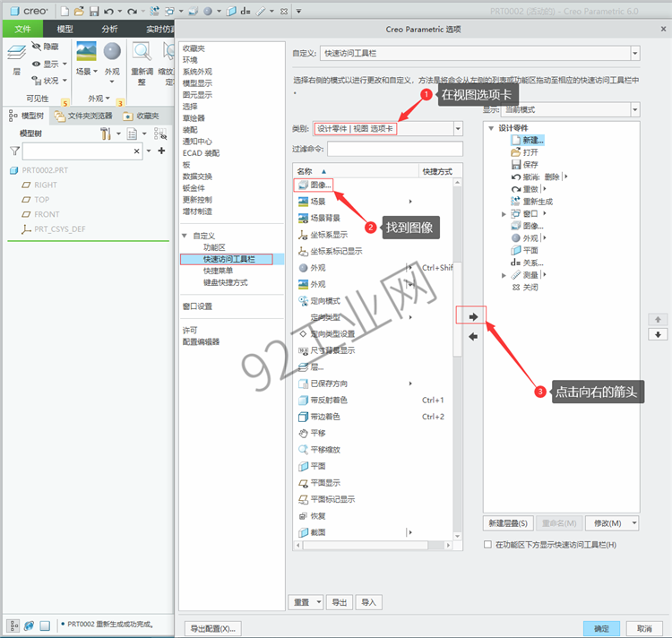The image size is (672, 638).
Task: Expand the 测量 node in right tree
Action: point(504,275)
